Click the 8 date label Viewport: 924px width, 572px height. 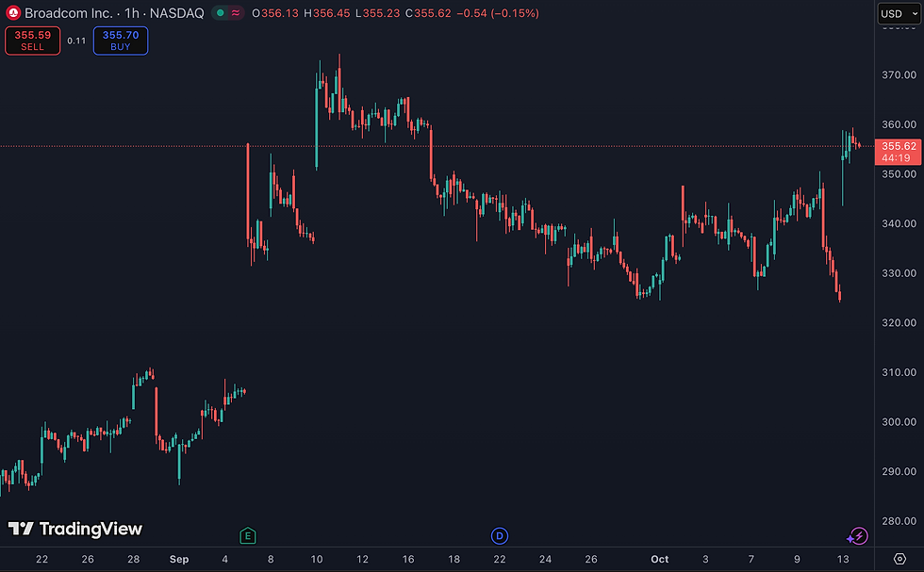point(271,559)
